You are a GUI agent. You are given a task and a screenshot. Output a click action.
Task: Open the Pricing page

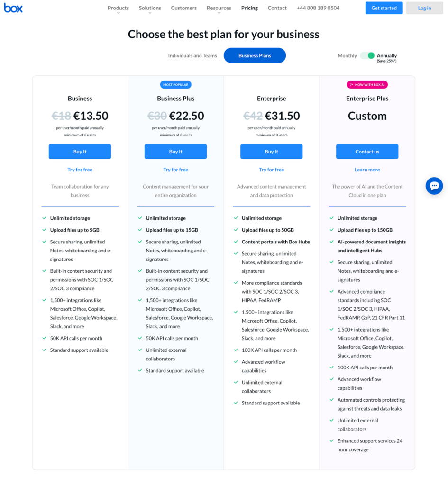click(x=249, y=8)
